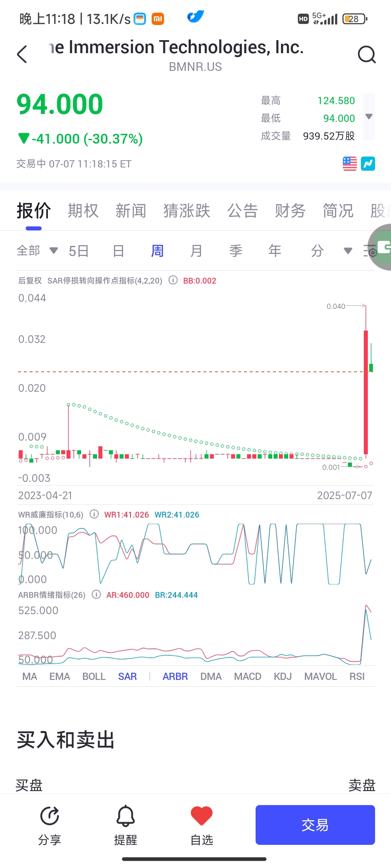
Task: Tap the info icon beside WR indicator
Action: click(94, 514)
